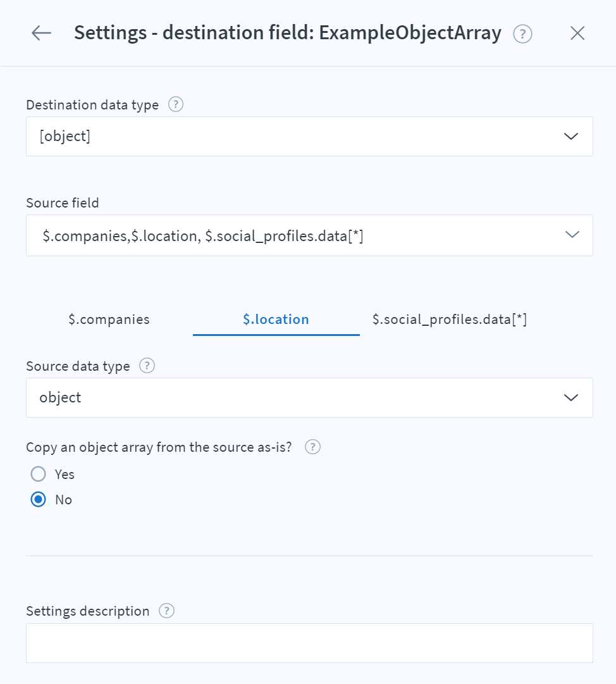Click the help icon for object array copy question
Viewport: 616px width, 684px height.
tap(312, 447)
